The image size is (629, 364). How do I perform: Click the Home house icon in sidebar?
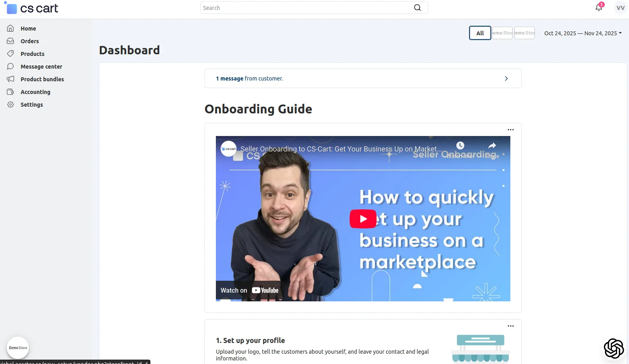(11, 29)
